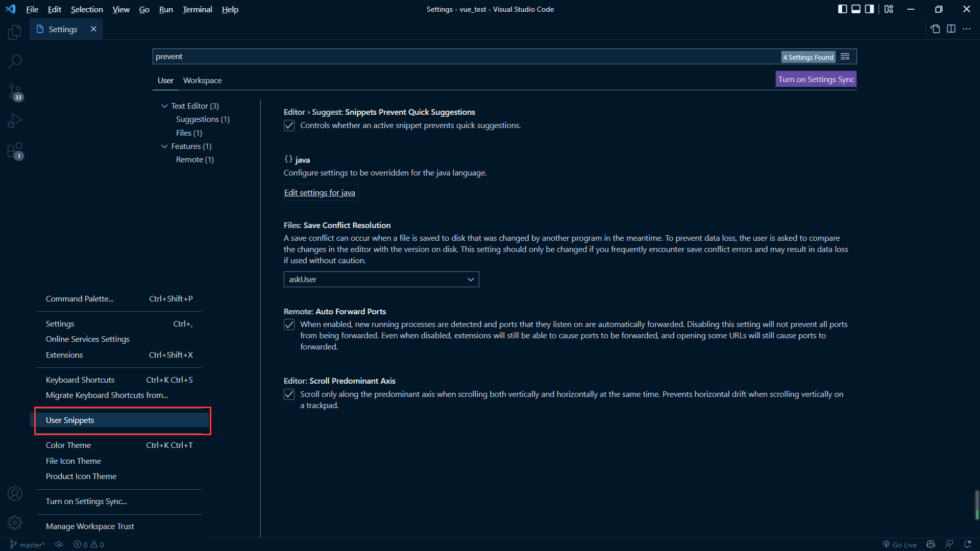
Task: Click the Customize Layout icon
Action: click(889, 9)
